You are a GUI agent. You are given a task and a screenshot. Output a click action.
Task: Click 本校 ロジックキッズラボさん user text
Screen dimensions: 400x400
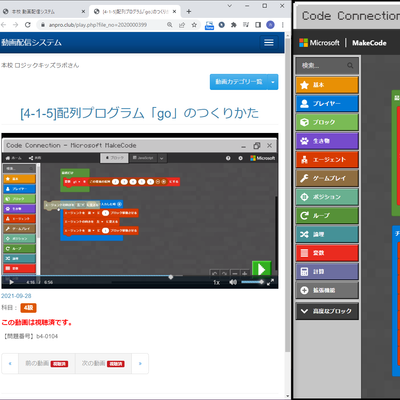click(x=40, y=65)
